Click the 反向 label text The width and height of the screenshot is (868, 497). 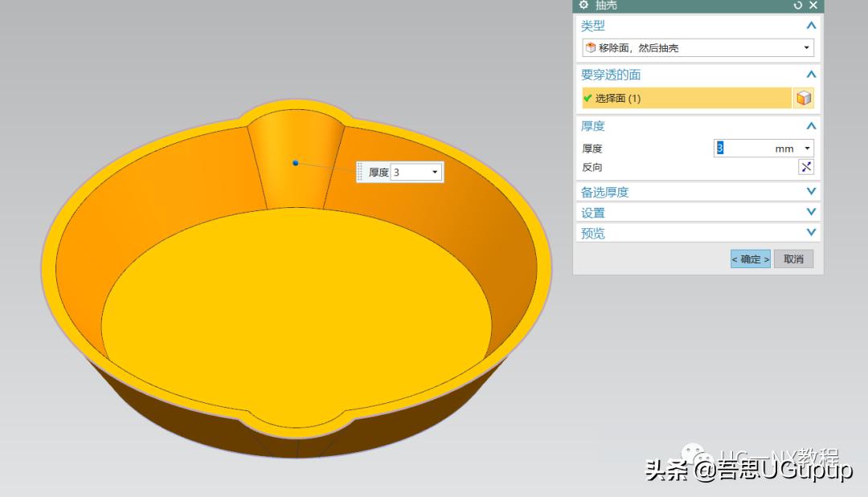coord(592,168)
